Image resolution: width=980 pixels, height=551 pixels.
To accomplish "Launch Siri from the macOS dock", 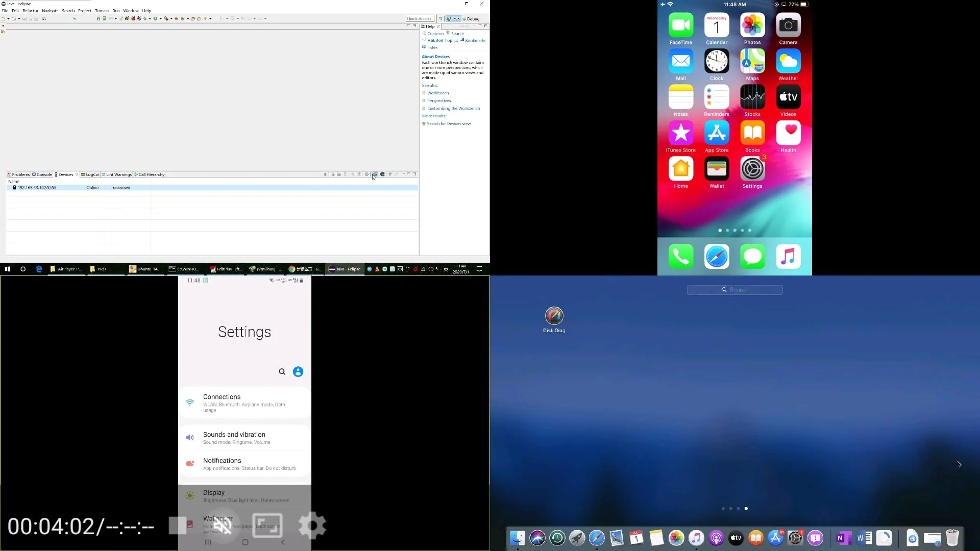I will coord(537,537).
